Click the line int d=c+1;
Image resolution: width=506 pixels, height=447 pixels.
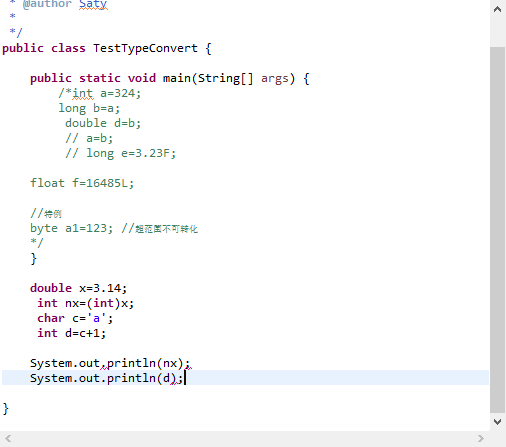coord(71,333)
